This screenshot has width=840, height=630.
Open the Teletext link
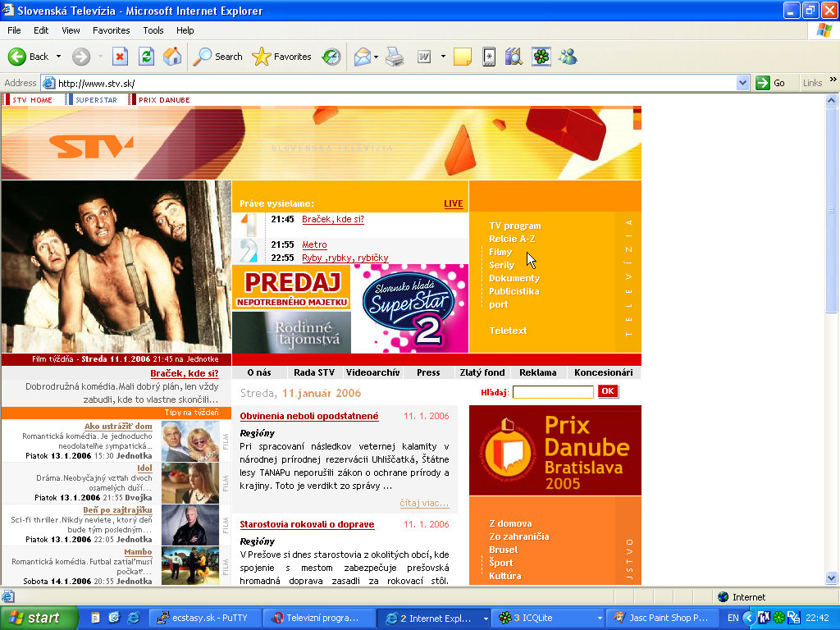508,331
